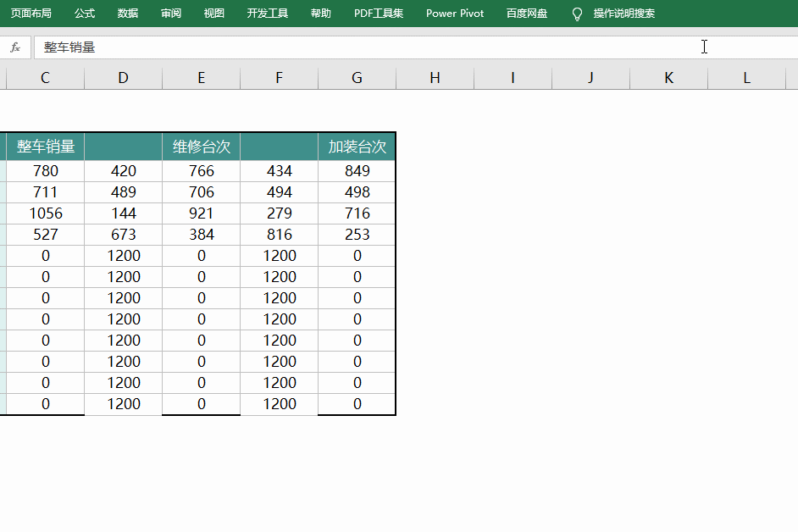This screenshot has width=798, height=532.
Task: Select the 维修台次 header cell
Action: pos(201,147)
